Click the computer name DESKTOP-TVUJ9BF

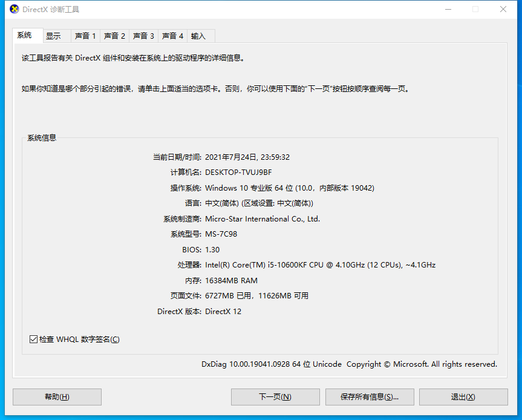pyautogui.click(x=238, y=172)
